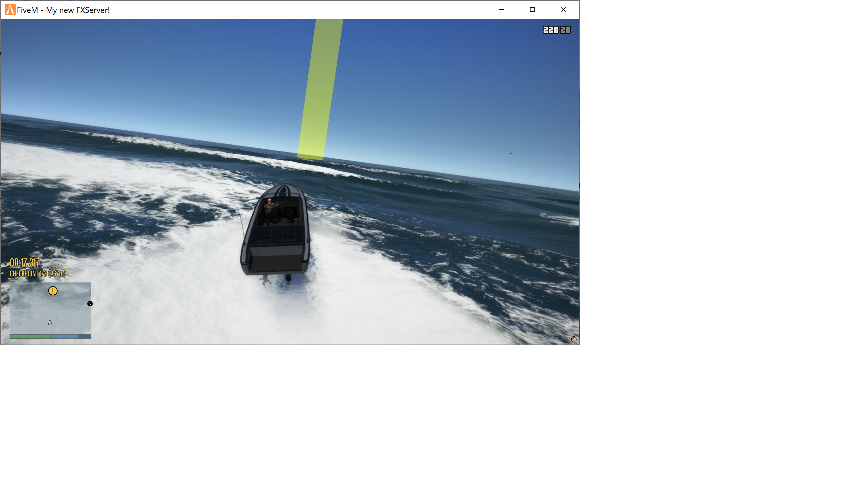Click the race timer 00:17.317
The width and height of the screenshot is (868, 488).
[25, 263]
